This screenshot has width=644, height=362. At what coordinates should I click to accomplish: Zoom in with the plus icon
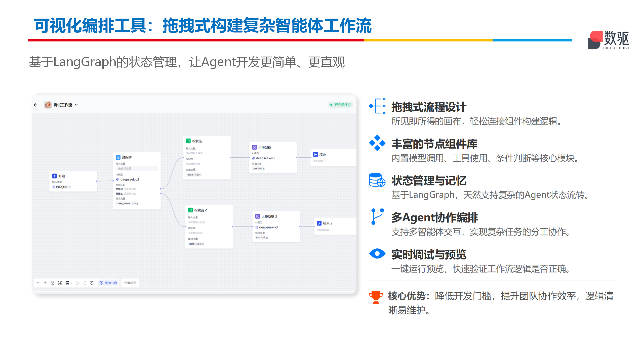click(x=45, y=283)
